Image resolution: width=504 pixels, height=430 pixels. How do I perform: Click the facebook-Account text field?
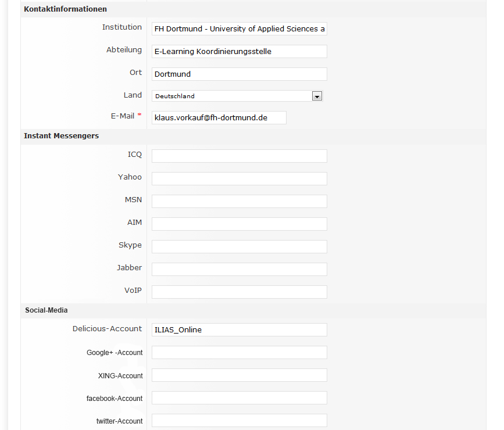tap(239, 398)
